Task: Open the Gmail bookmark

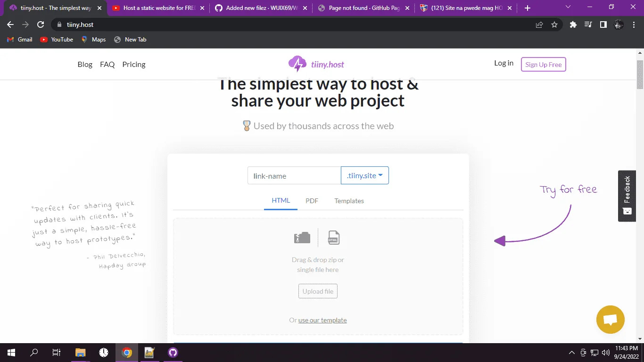Action: pos(20,40)
